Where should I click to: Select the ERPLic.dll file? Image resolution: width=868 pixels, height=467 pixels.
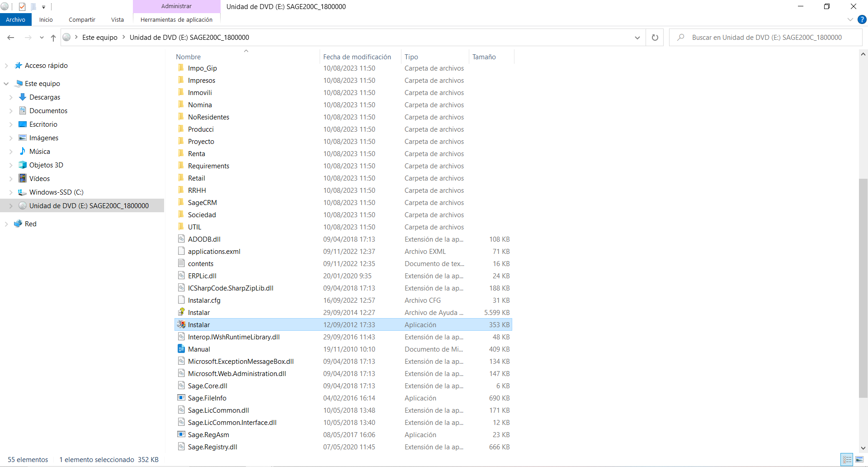click(343, 276)
